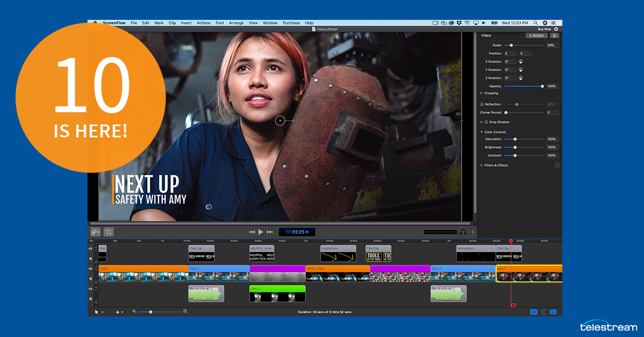Open the Actions menu
Image resolution: width=644 pixels, height=337 pixels.
point(203,23)
